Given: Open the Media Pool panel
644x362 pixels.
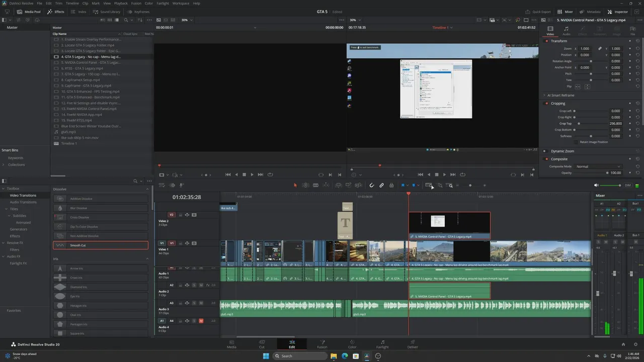Looking at the screenshot, I should click(29, 12).
